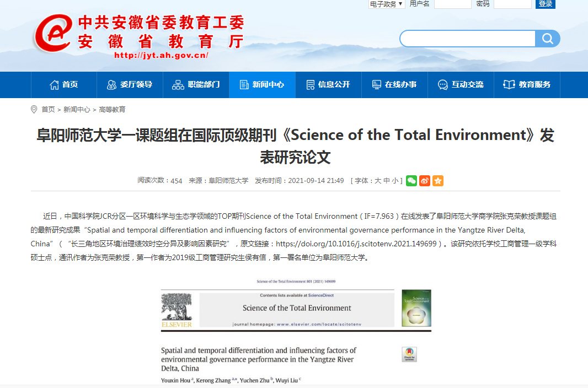This screenshot has height=388, width=588.
Task: Go to 委厅领导 menu item
Action: (130, 84)
